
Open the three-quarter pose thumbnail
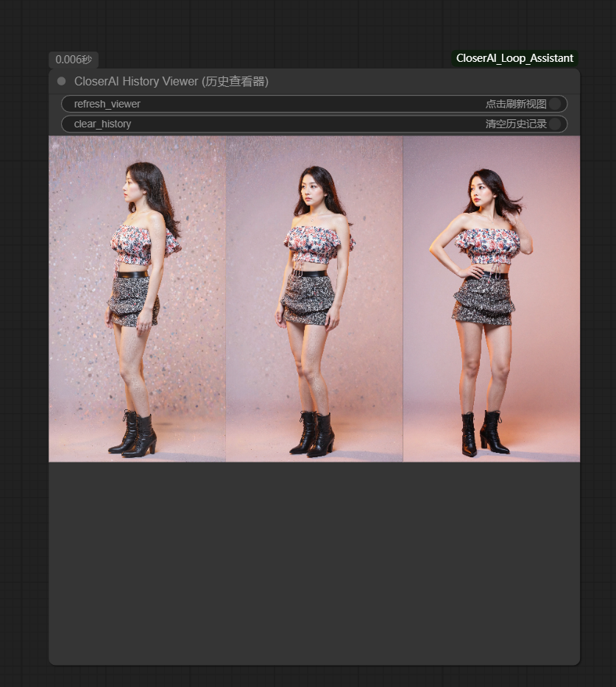click(x=314, y=299)
